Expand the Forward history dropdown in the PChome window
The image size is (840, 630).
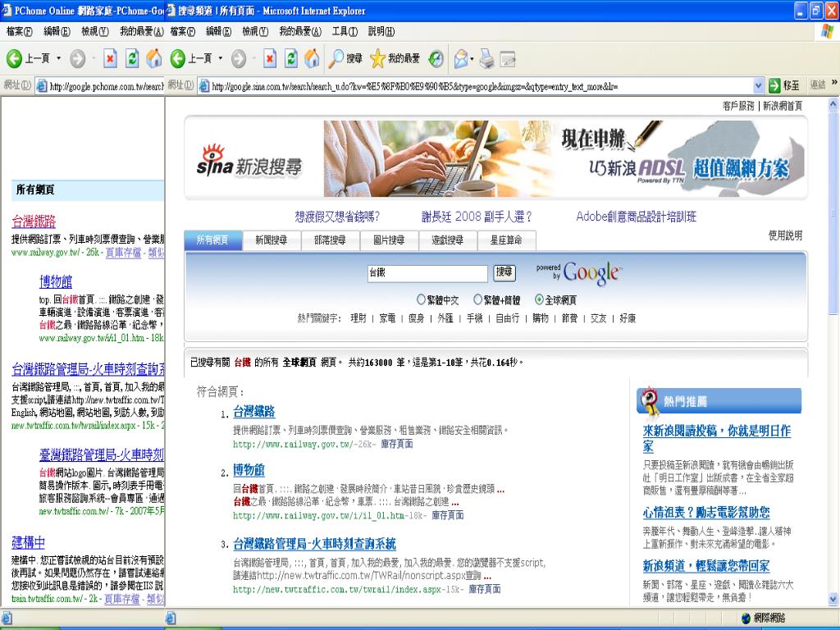click(x=94, y=58)
